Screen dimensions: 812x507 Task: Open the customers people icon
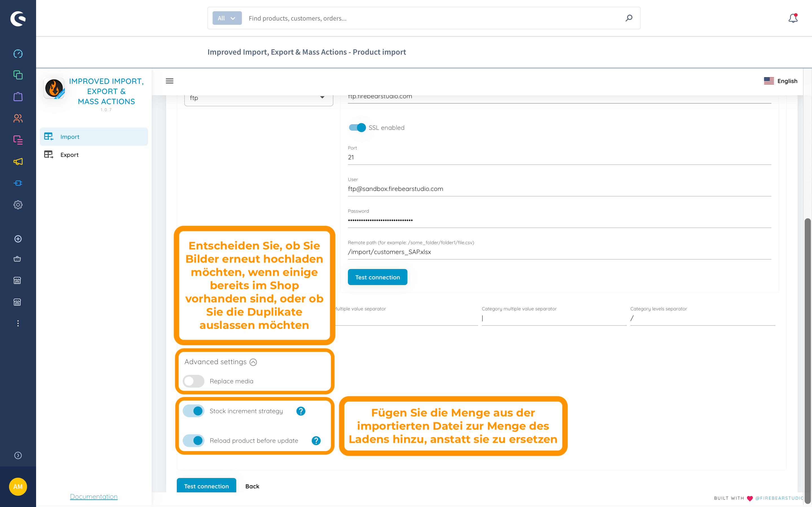(18, 118)
